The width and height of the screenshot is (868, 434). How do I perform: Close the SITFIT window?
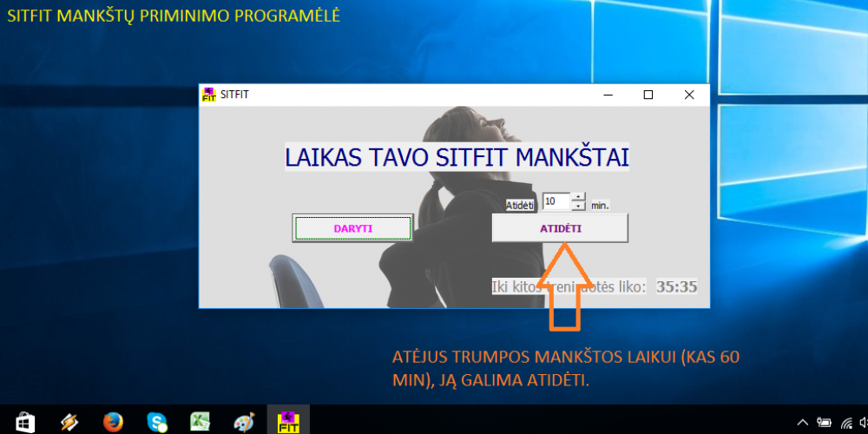pyautogui.click(x=689, y=95)
